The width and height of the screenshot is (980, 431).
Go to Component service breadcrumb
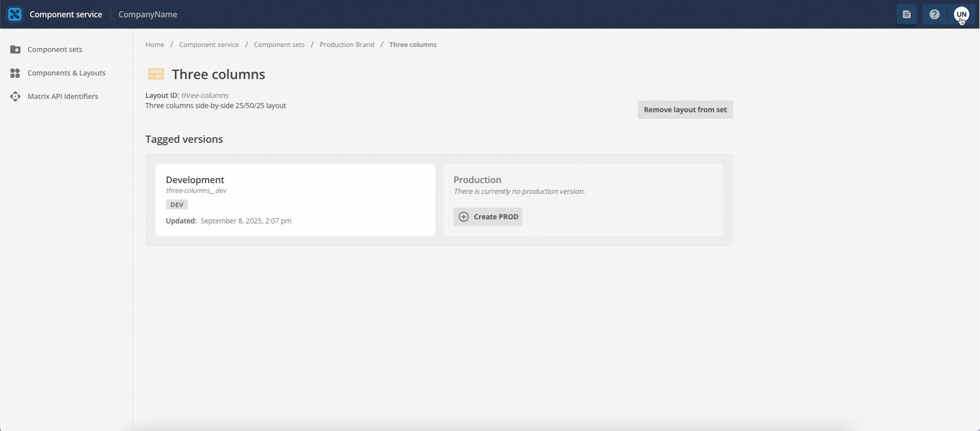click(x=209, y=44)
